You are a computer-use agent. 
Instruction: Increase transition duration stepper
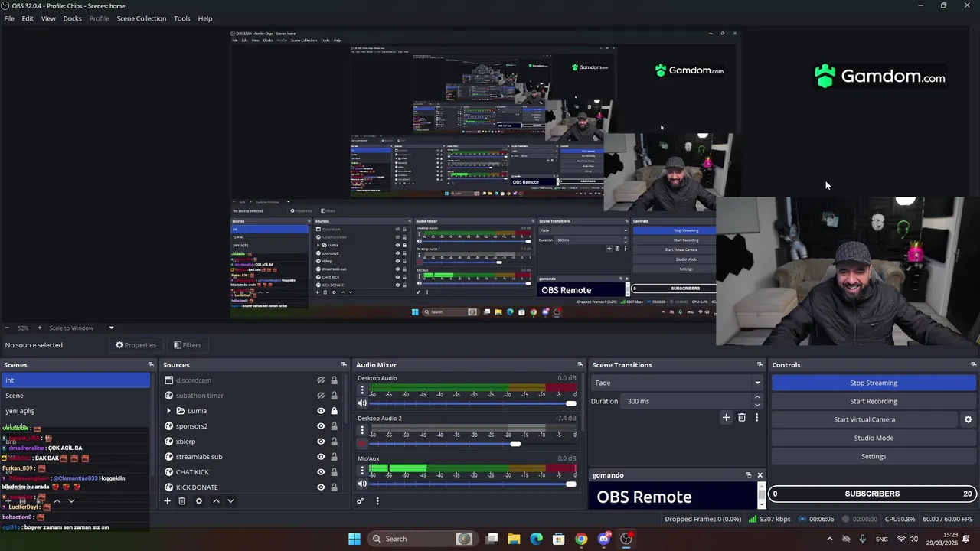tap(757, 397)
